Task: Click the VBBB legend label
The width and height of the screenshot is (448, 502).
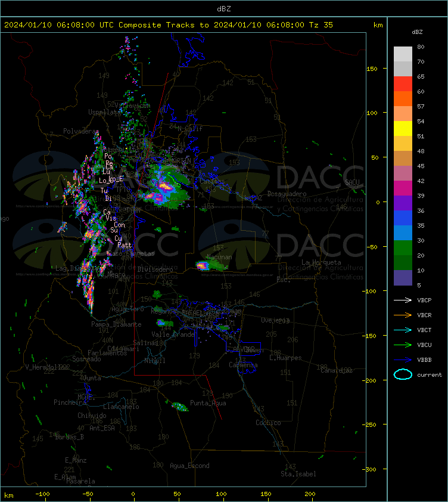Action: coord(424,360)
